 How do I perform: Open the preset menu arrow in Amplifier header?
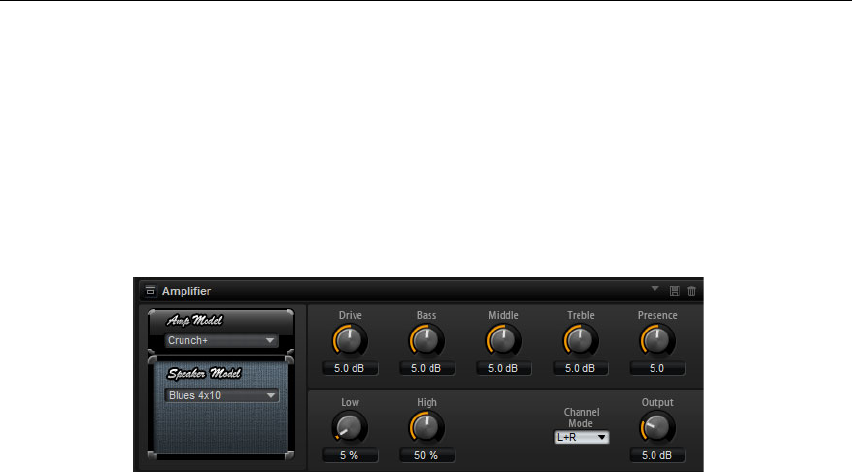(x=655, y=289)
